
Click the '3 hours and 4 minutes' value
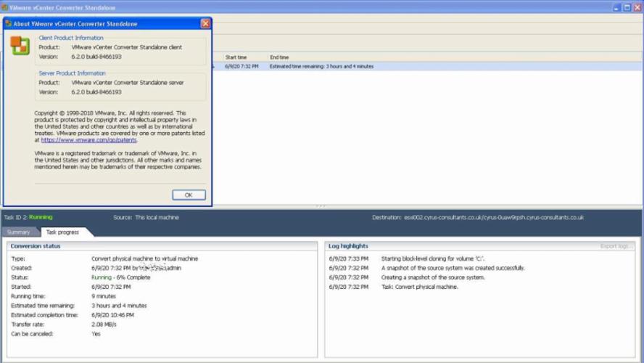click(x=119, y=306)
